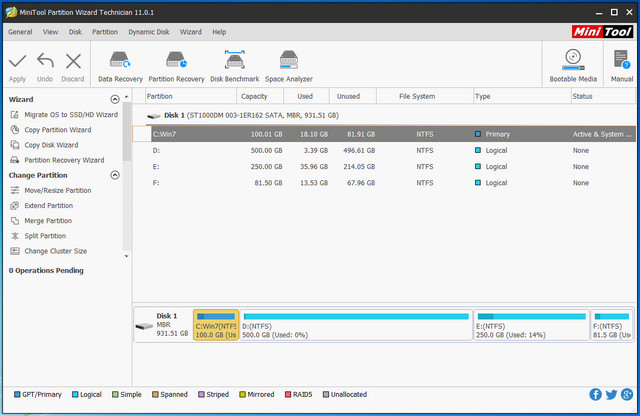Click the Mirrored legend swatch
This screenshot has height=416, width=640.
(x=242, y=394)
